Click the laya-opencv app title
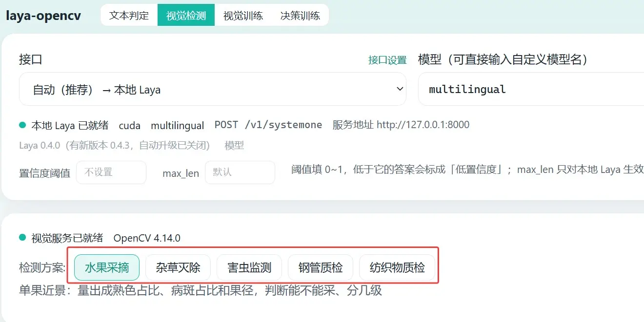The image size is (644, 322). click(43, 15)
